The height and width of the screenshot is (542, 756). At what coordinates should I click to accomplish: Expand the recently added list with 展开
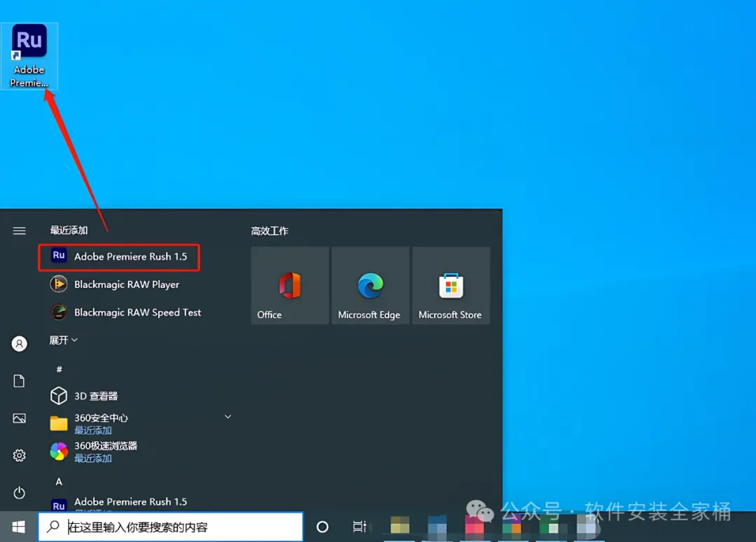(63, 340)
